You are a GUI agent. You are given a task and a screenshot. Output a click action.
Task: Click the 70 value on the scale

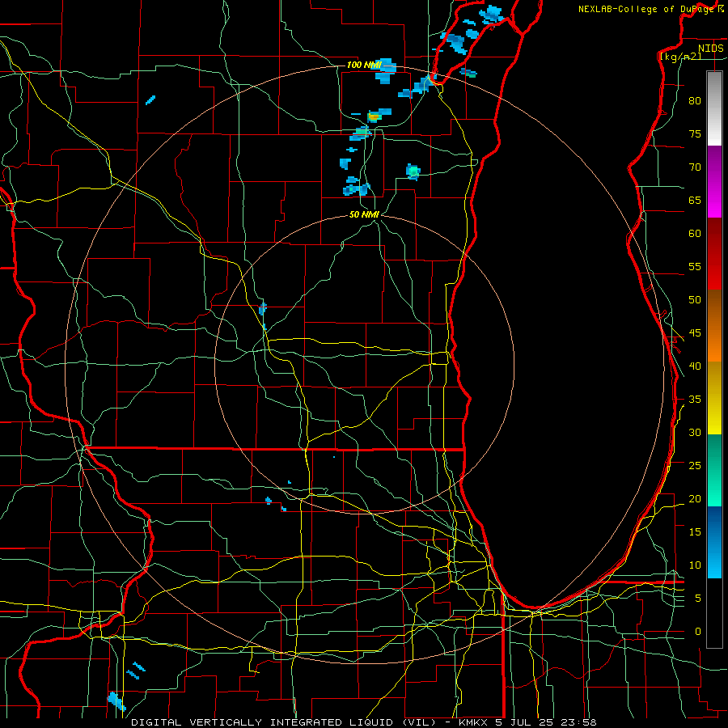click(x=695, y=167)
